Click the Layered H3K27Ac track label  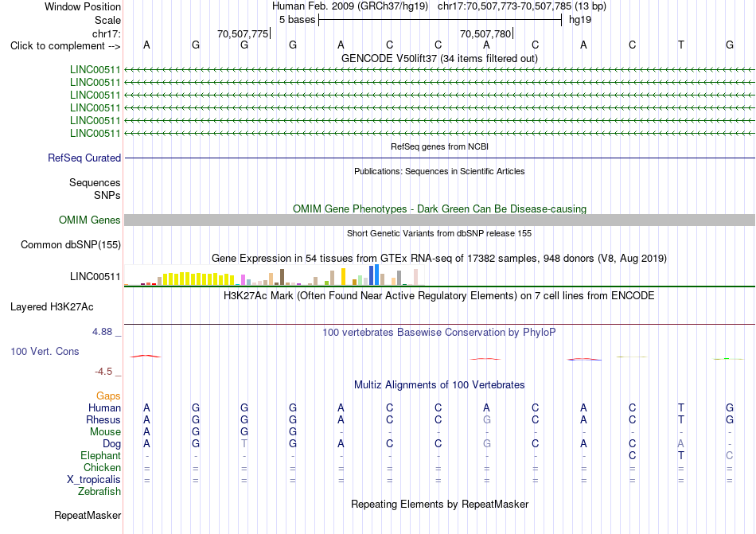(52, 307)
